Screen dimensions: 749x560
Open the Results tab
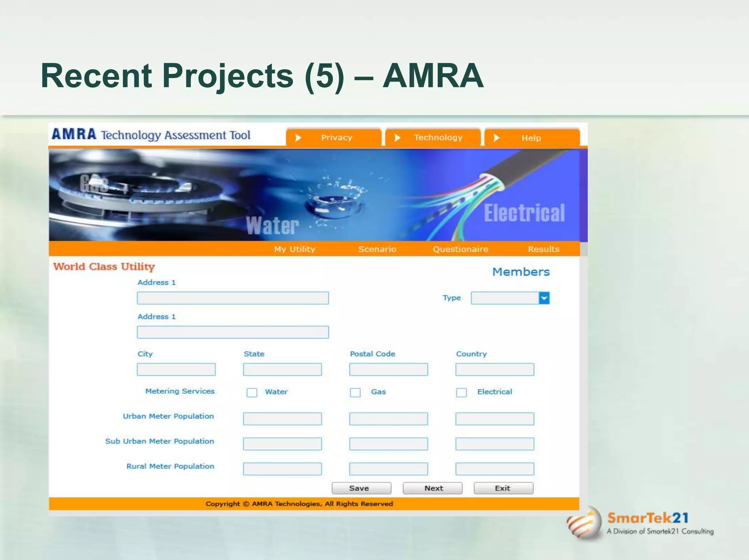(x=543, y=249)
